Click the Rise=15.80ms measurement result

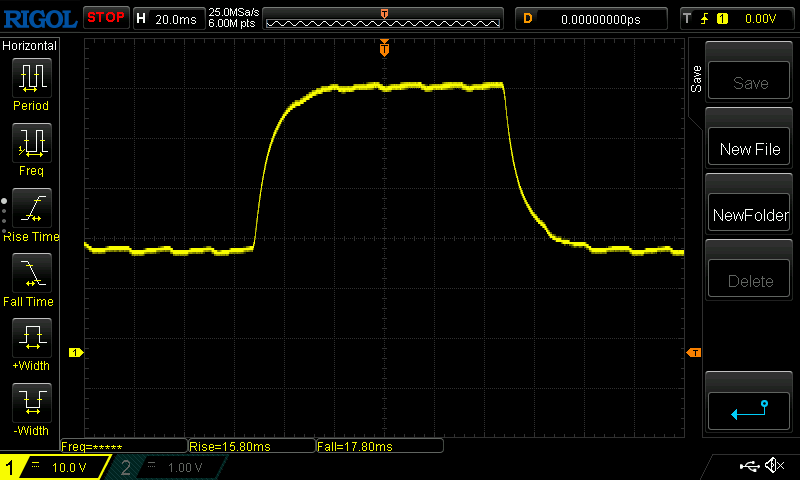(252, 446)
